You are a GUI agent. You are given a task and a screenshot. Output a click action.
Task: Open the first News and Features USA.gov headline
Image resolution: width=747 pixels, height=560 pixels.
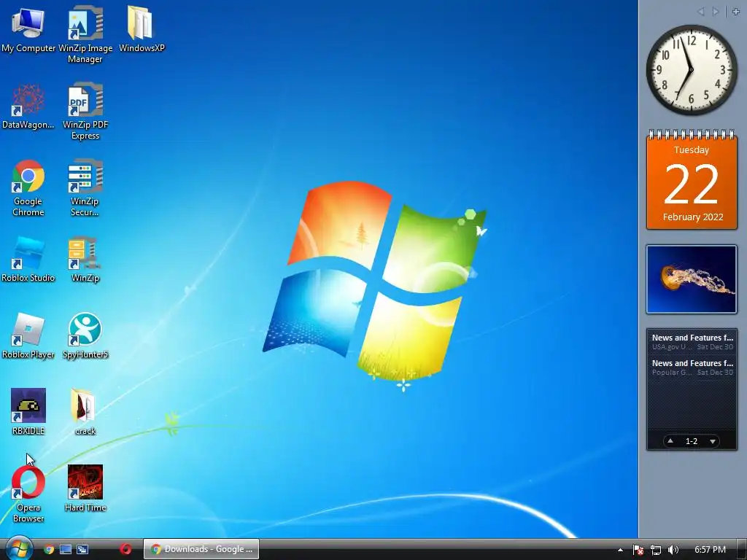(692, 342)
